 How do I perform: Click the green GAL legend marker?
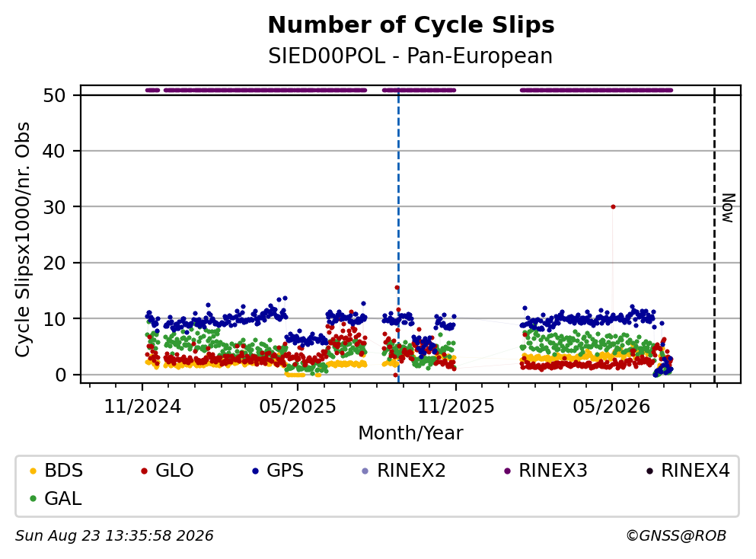33,499
